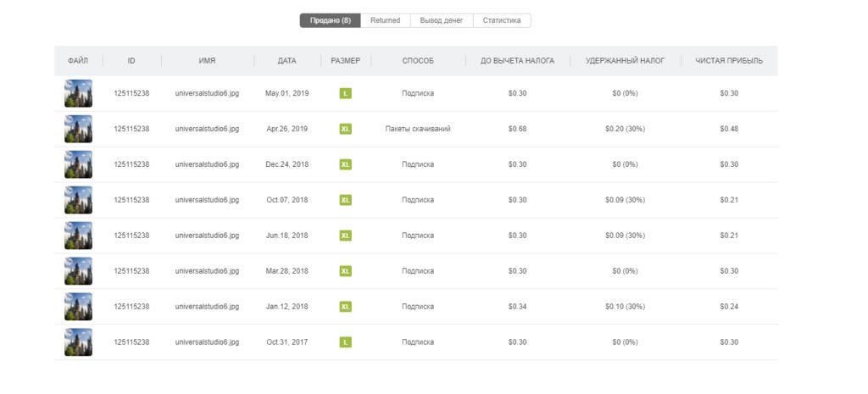The height and width of the screenshot is (394, 868).
Task: Switch to the Returned tab
Action: (386, 20)
